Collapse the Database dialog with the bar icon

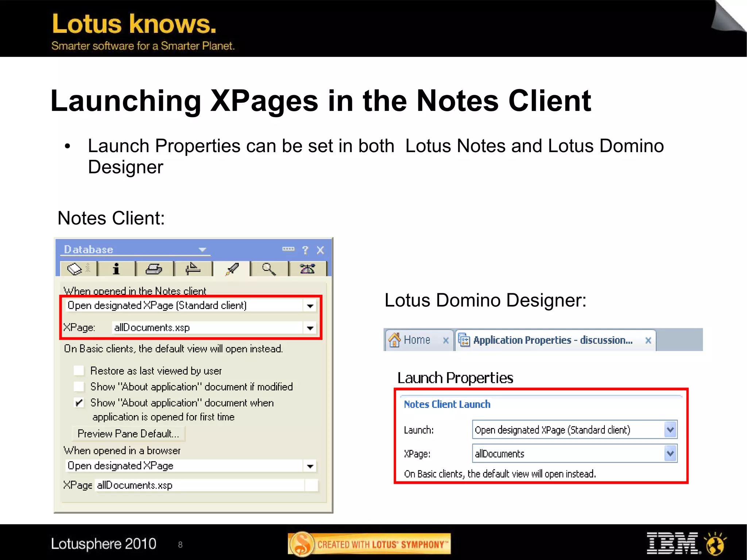click(288, 249)
